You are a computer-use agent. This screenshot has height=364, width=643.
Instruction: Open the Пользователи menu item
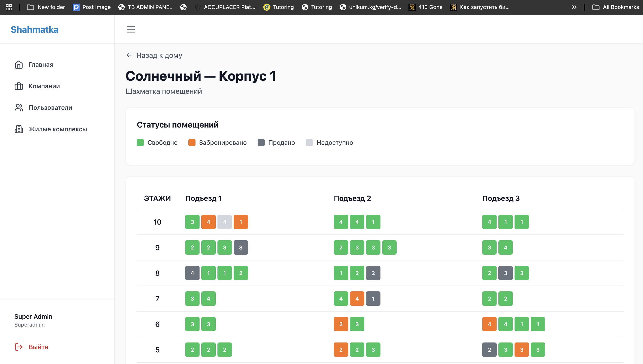coord(50,108)
